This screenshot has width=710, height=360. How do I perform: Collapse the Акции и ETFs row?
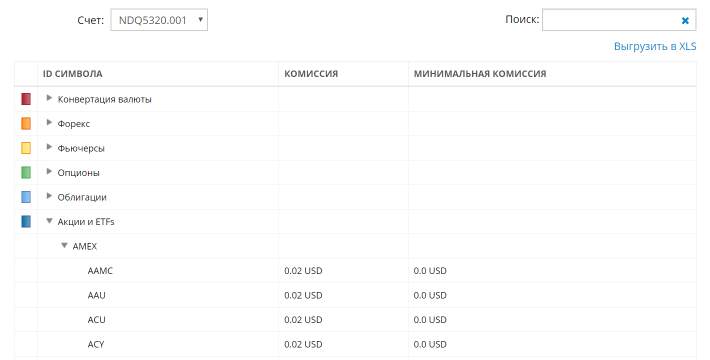click(x=49, y=221)
